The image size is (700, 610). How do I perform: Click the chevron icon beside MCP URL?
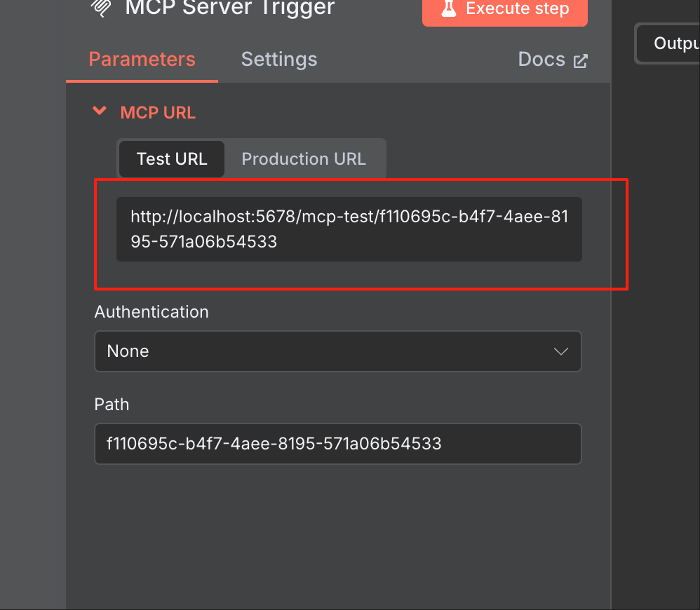(99, 111)
